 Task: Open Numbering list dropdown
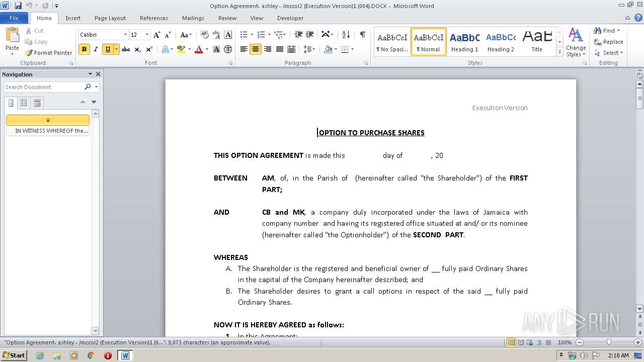tap(269, 35)
